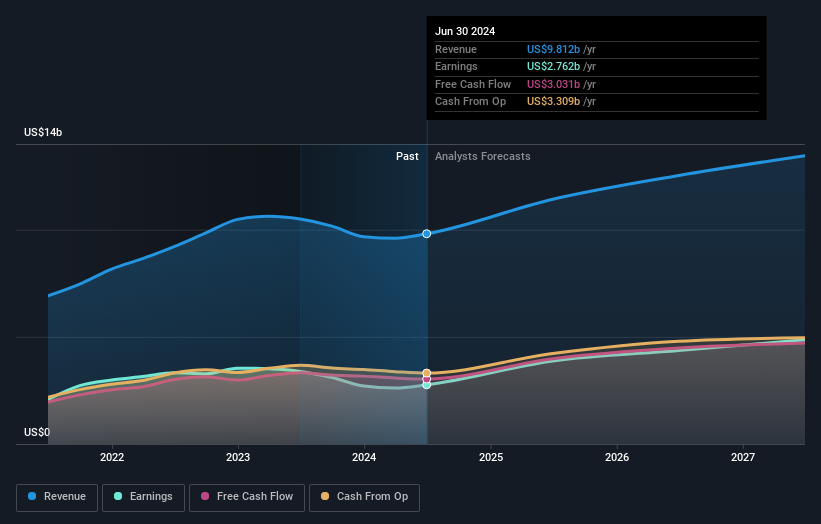Toggle the Revenue legend button
The height and width of the screenshot is (524, 821).
click(57, 497)
